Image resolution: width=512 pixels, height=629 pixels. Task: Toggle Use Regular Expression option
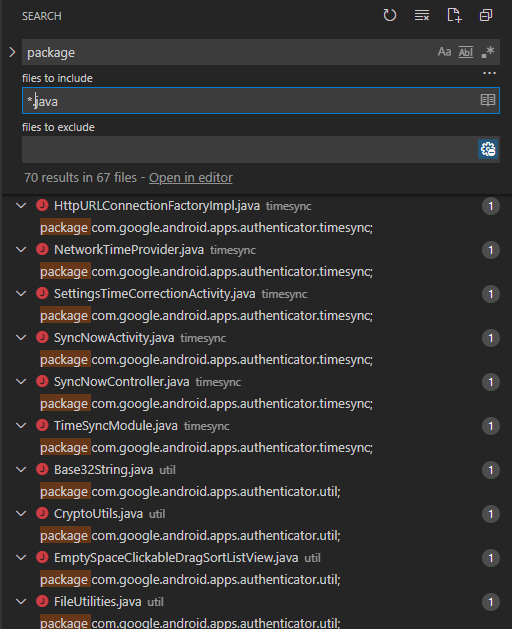click(488, 52)
